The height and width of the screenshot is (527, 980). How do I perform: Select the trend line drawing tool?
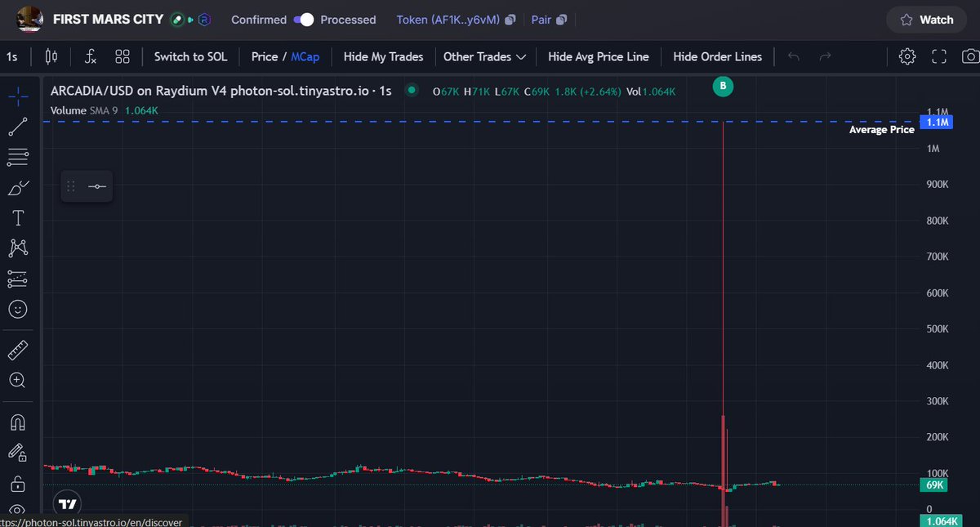click(18, 127)
